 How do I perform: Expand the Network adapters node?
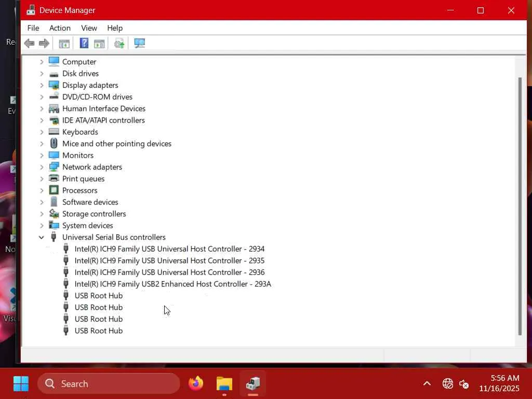[x=42, y=167]
